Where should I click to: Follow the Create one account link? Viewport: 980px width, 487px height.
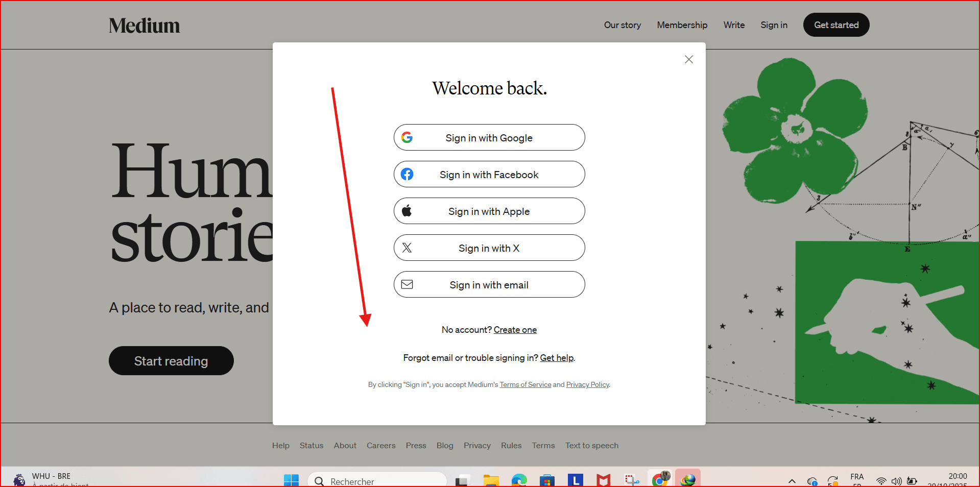(x=515, y=330)
